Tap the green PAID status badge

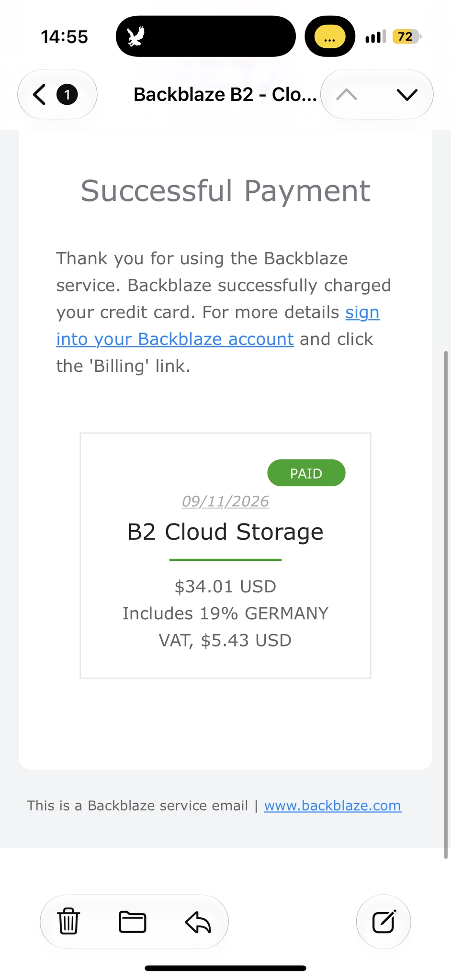(x=306, y=473)
